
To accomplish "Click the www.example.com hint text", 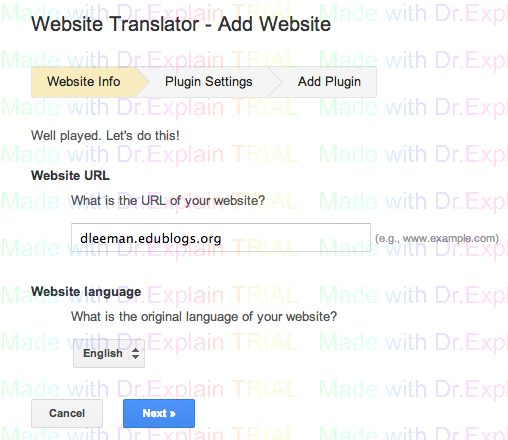I will point(437,239).
